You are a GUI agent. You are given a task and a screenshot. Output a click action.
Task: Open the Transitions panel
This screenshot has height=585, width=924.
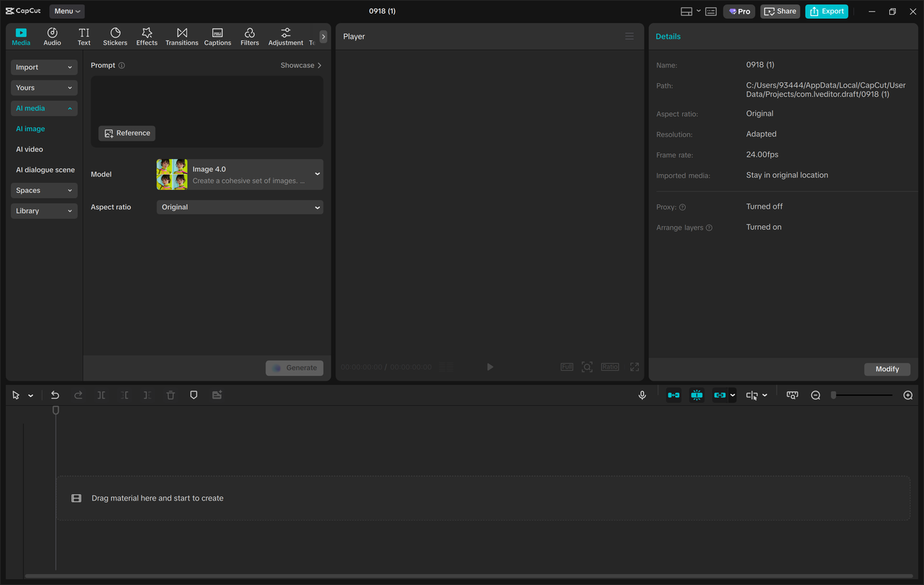(x=182, y=36)
